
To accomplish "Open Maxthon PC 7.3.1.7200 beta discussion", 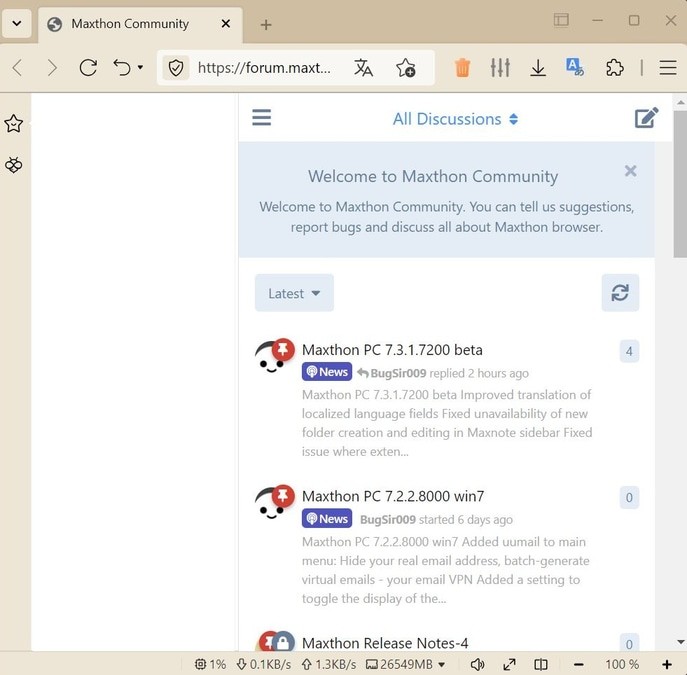I will 392,350.
